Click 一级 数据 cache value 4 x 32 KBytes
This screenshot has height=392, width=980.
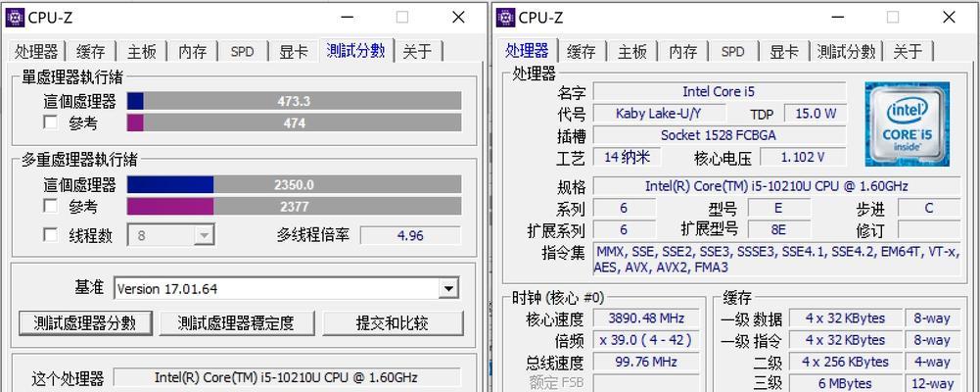click(x=845, y=318)
